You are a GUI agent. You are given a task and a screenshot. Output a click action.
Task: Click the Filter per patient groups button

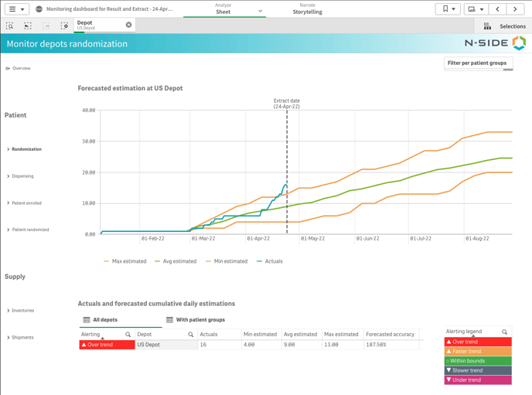[478, 63]
